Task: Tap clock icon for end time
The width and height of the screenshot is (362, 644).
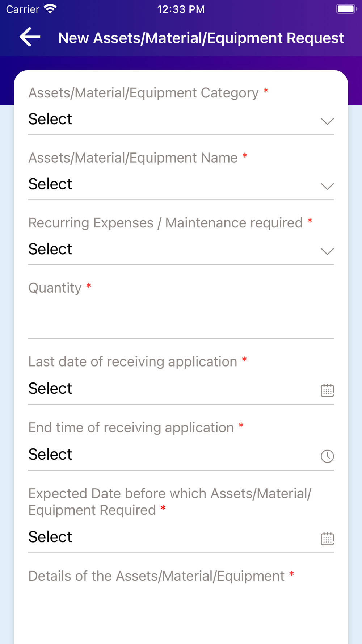Action: coord(327,456)
